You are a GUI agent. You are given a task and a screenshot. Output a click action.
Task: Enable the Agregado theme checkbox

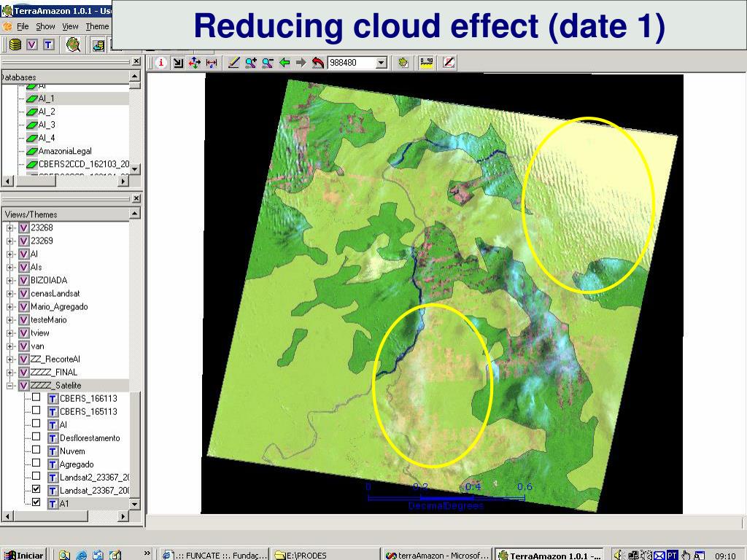[36, 463]
